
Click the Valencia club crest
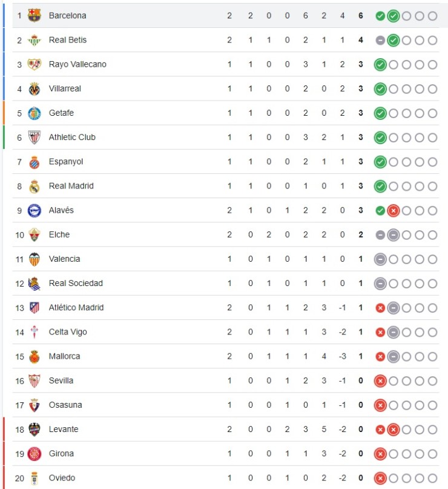click(x=35, y=259)
